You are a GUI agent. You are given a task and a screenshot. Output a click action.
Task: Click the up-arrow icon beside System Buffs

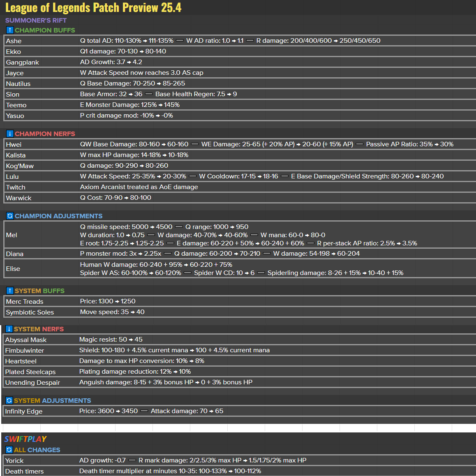coord(10,291)
